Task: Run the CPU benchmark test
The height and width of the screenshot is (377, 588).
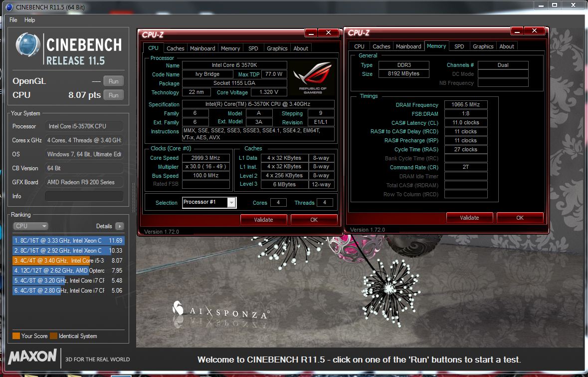Action: pos(114,95)
